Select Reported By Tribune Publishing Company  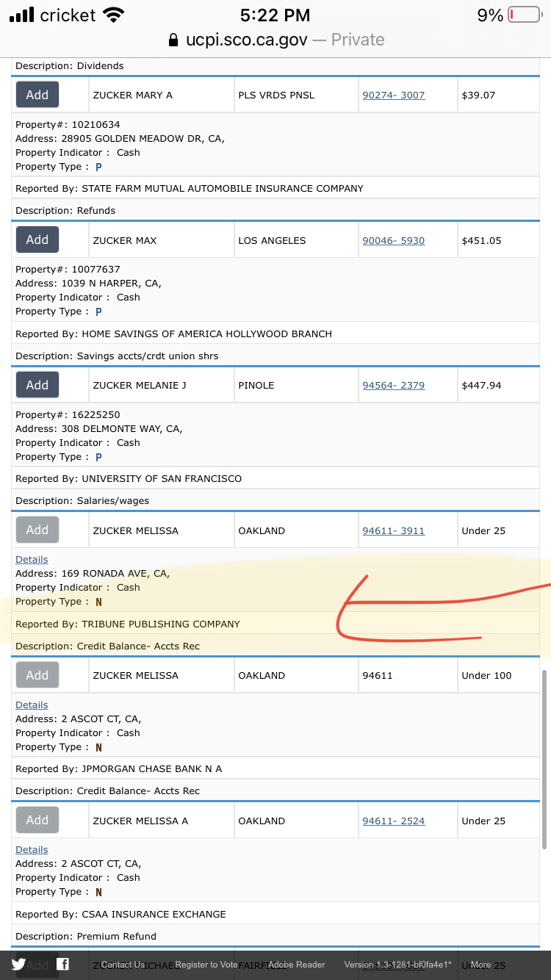(x=128, y=624)
